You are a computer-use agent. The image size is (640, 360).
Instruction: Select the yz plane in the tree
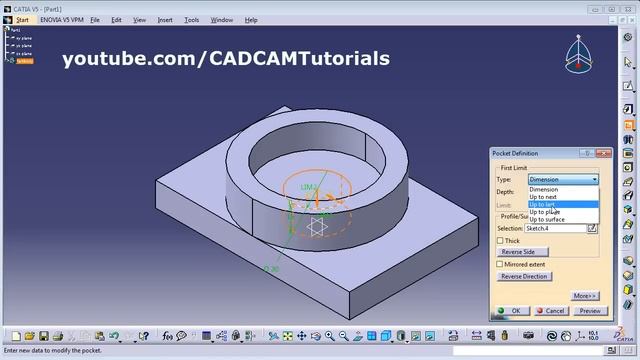click(24, 46)
